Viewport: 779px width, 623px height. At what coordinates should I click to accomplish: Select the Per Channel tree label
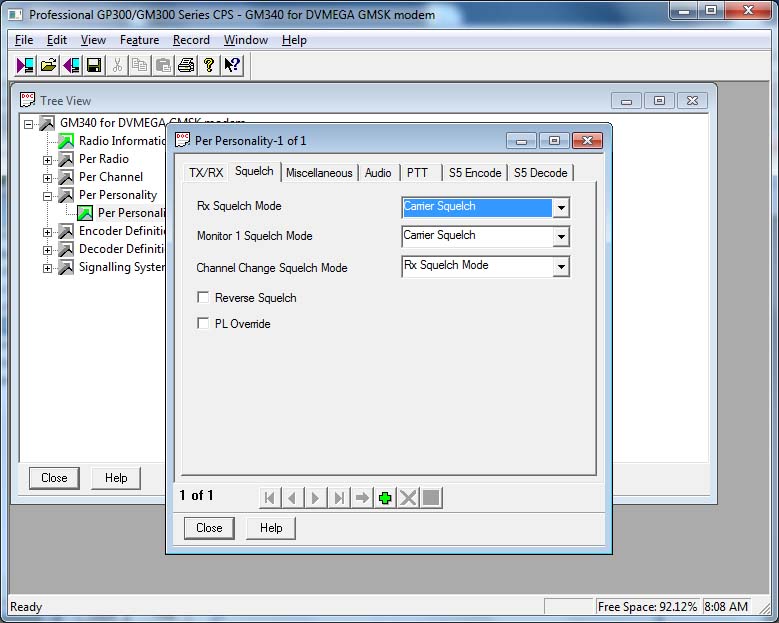pos(111,177)
